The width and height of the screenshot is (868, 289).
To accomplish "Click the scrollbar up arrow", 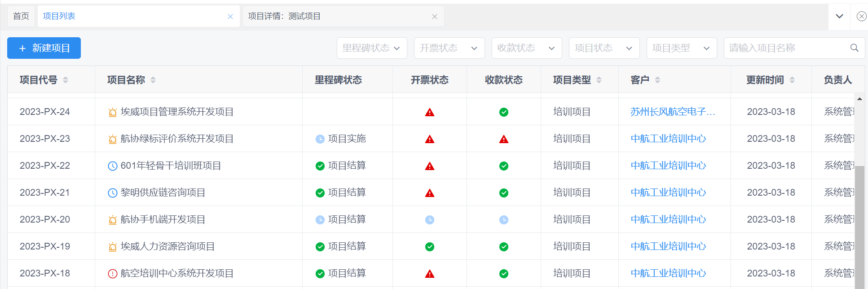I will tap(859, 99).
